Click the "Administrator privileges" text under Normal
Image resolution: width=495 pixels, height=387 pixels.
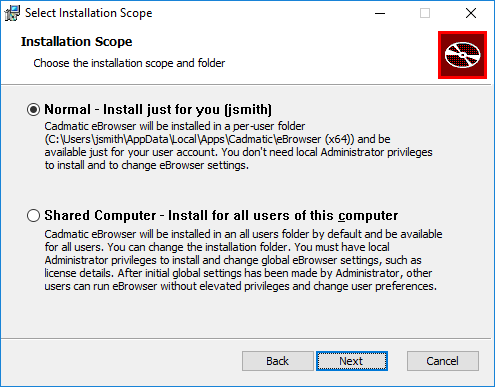(377, 152)
